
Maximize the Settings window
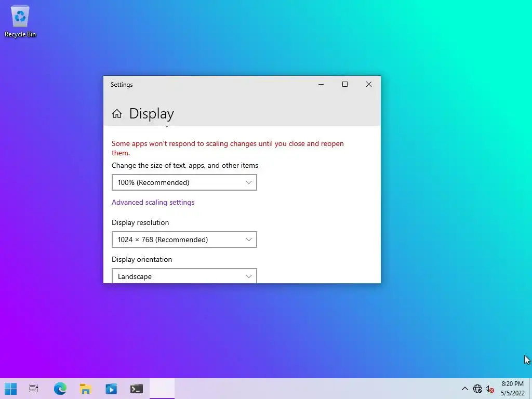[345, 85]
